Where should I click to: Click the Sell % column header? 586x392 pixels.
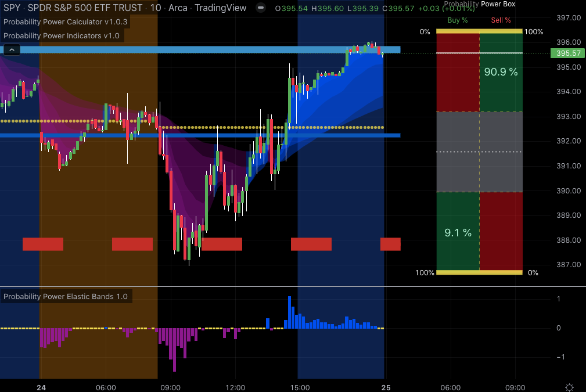tap(501, 20)
